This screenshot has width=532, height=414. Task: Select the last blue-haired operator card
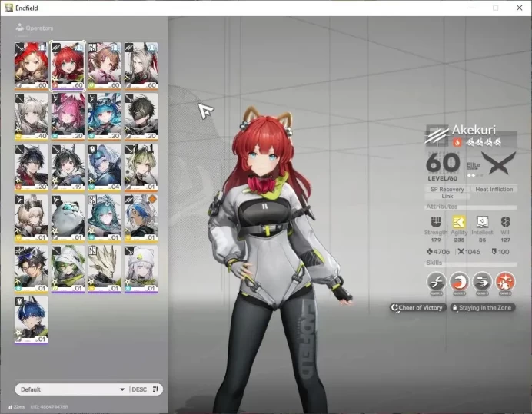click(31, 320)
